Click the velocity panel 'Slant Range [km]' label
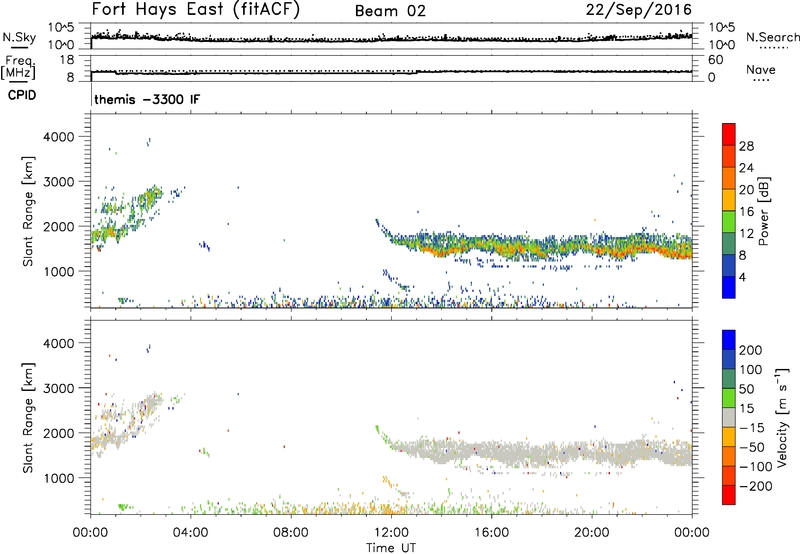Screen dimensions: 800x554 (28, 418)
